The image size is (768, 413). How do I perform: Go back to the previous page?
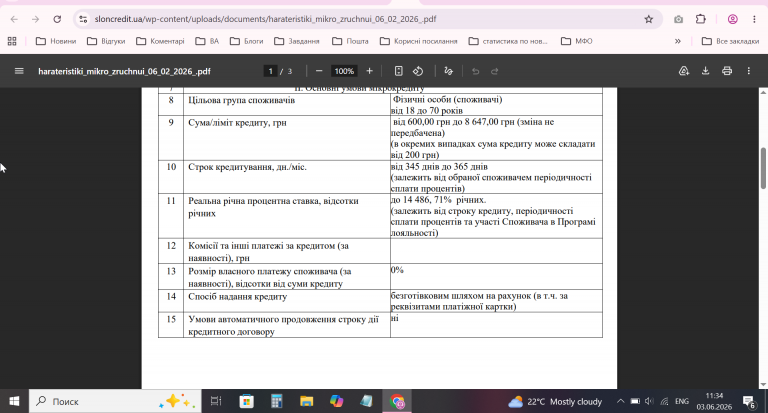[x=14, y=19]
